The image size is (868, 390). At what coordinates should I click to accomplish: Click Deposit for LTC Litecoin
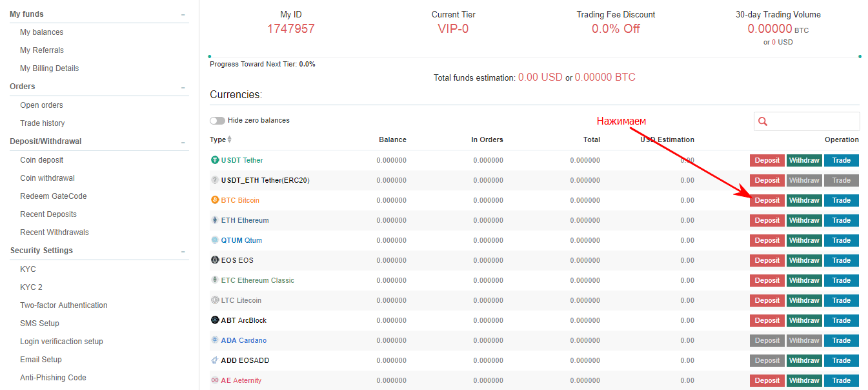click(x=767, y=300)
